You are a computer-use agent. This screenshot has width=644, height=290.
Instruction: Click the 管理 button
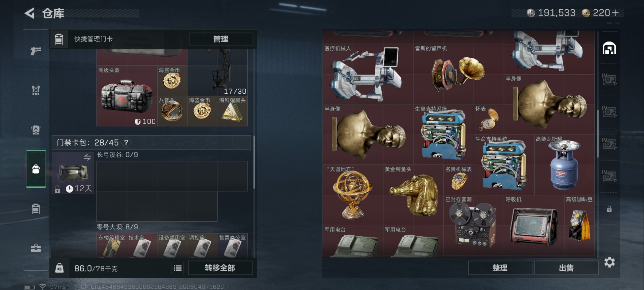pos(221,39)
